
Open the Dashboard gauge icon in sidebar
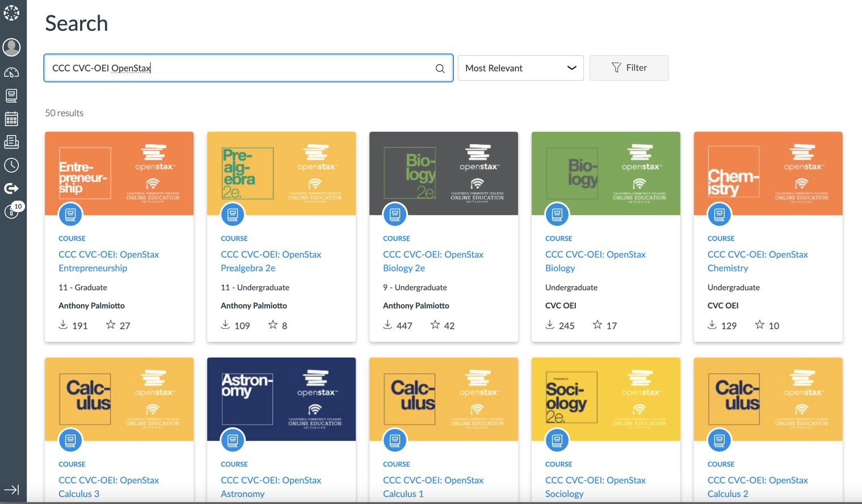12,72
